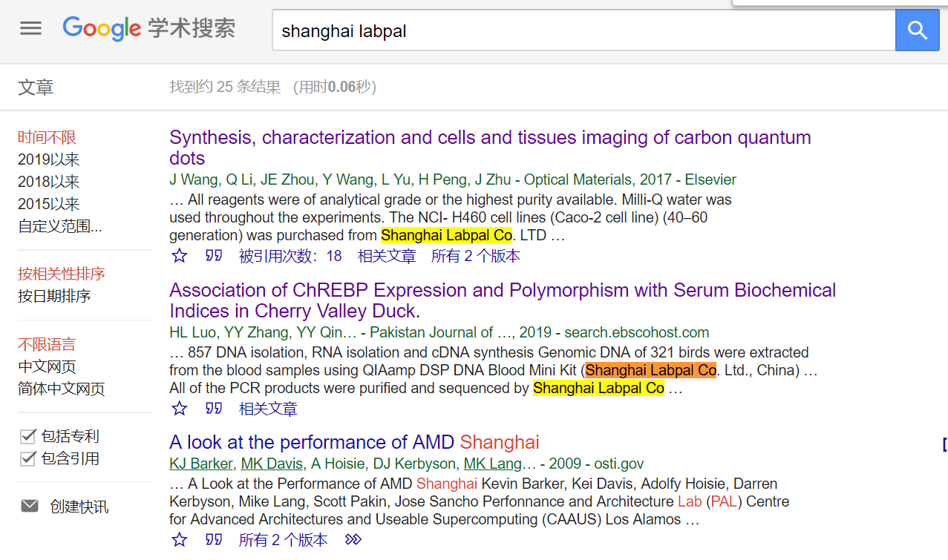The width and height of the screenshot is (948, 560).
Task: Open 被引用次数: 18 citations link
Action: click(290, 256)
